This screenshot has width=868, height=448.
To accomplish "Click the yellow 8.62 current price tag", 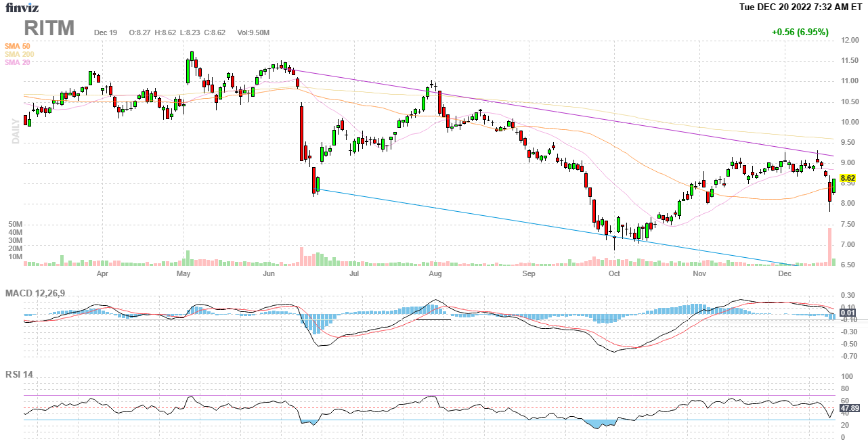I will tap(848, 179).
